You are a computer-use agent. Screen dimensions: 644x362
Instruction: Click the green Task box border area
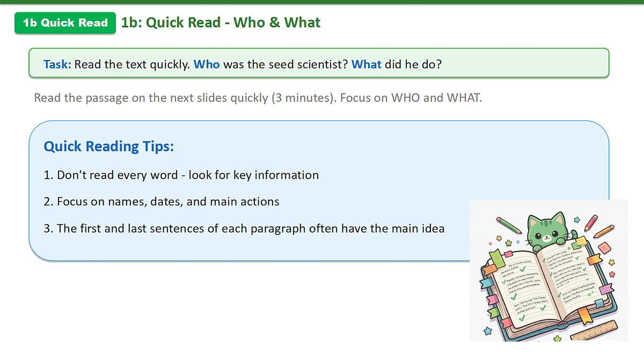[319, 63]
